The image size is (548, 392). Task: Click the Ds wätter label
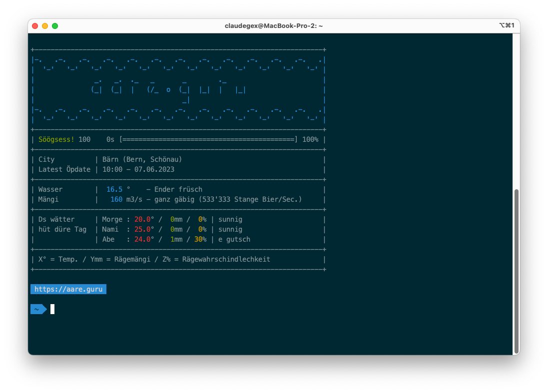pos(56,219)
